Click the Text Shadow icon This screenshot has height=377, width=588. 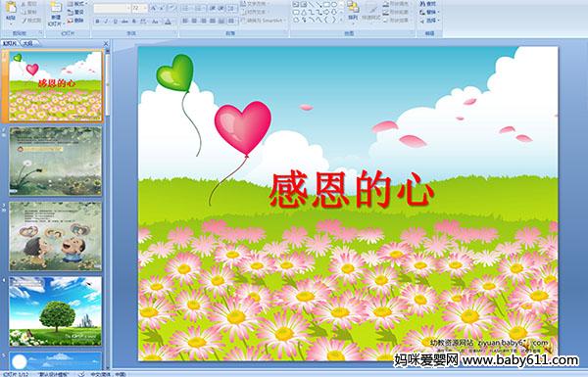tap(134, 22)
